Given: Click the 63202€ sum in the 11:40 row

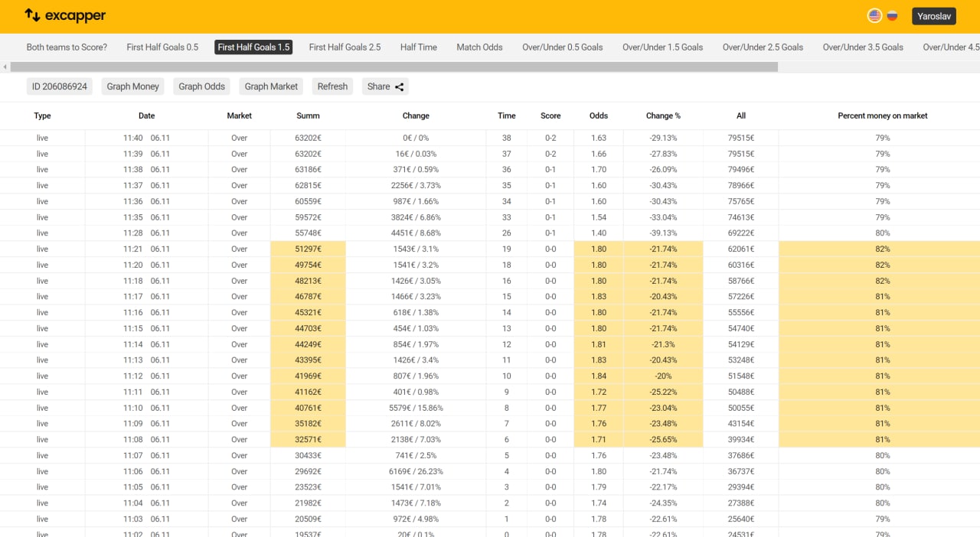Looking at the screenshot, I should pyautogui.click(x=308, y=138).
